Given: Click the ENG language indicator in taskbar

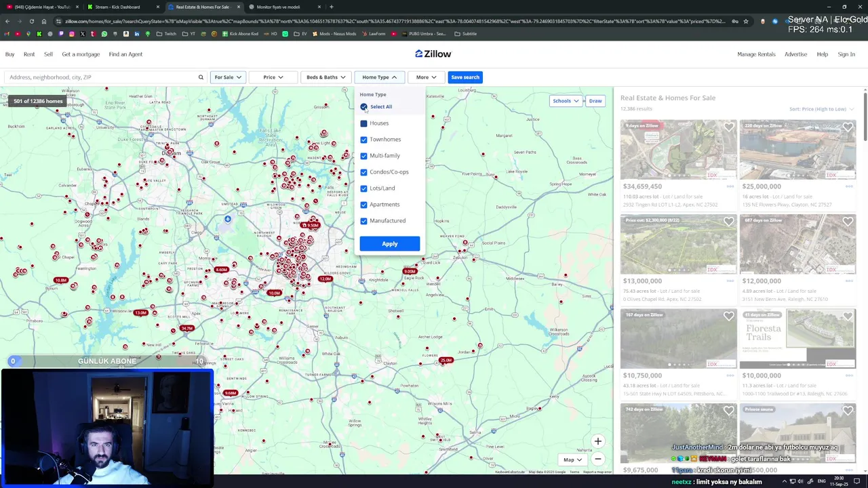Looking at the screenshot, I should (x=822, y=481).
